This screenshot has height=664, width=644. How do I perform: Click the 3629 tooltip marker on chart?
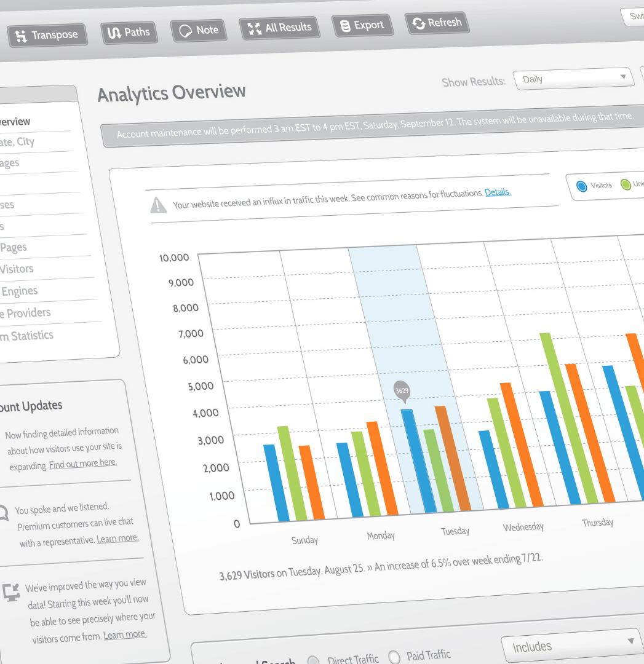pyautogui.click(x=402, y=391)
